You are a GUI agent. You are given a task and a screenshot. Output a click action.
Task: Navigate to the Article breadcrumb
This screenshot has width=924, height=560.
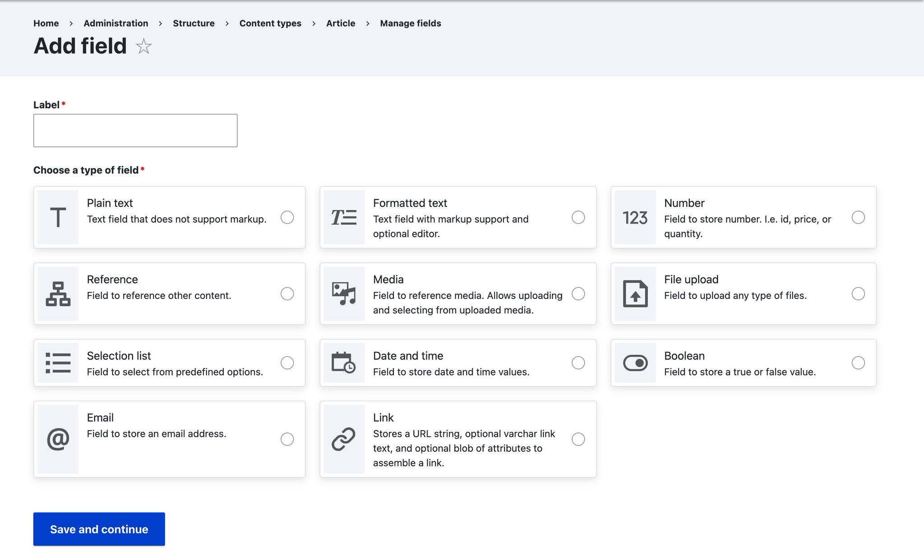click(340, 23)
